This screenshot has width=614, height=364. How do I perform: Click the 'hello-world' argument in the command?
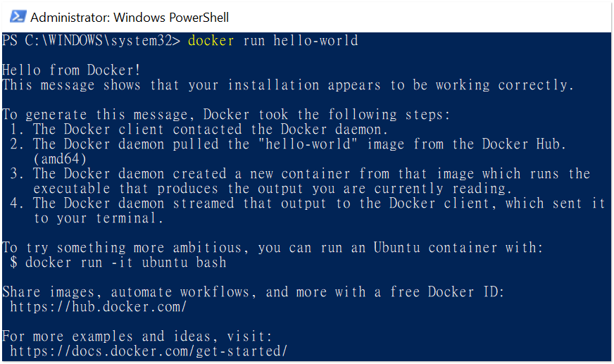click(x=315, y=41)
